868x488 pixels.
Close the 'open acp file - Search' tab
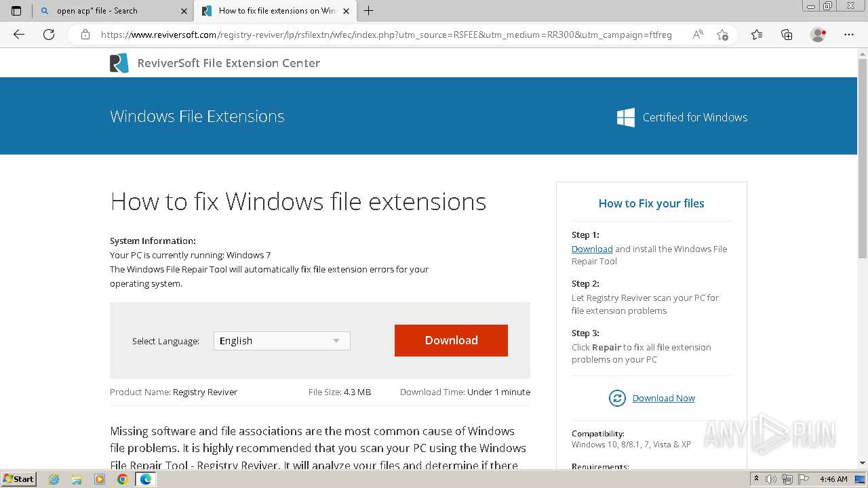184,11
